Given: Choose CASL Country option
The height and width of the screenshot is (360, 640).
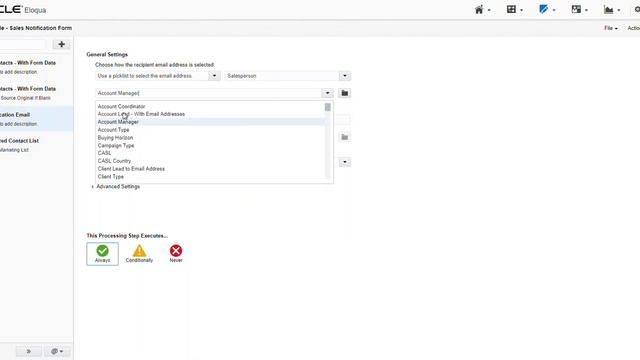Looking at the screenshot, I should pos(211,161).
